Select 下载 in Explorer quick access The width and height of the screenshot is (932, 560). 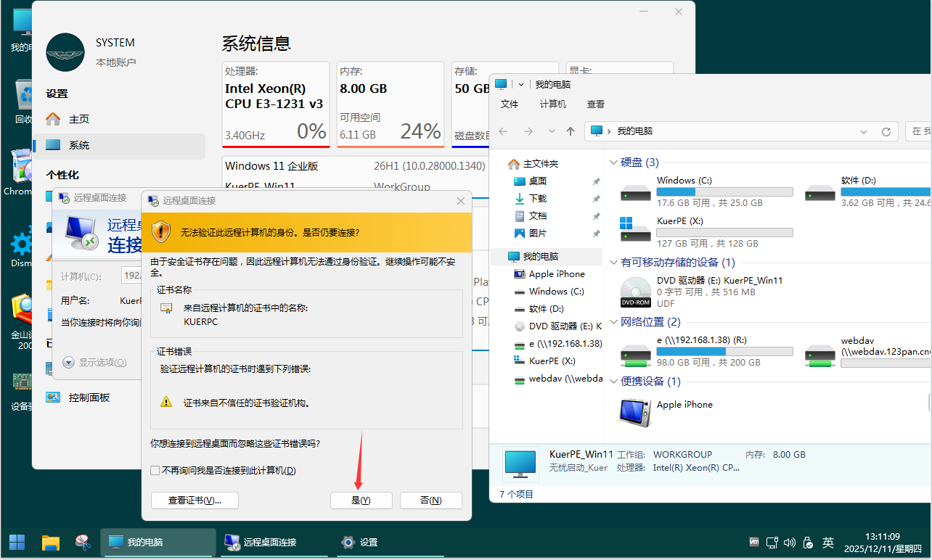click(538, 199)
